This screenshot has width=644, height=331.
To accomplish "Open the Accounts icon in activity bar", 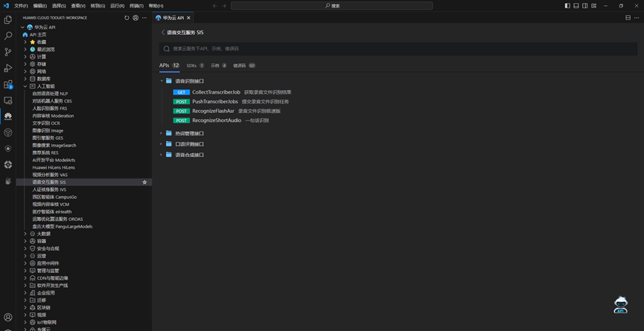I will [x=7, y=317].
